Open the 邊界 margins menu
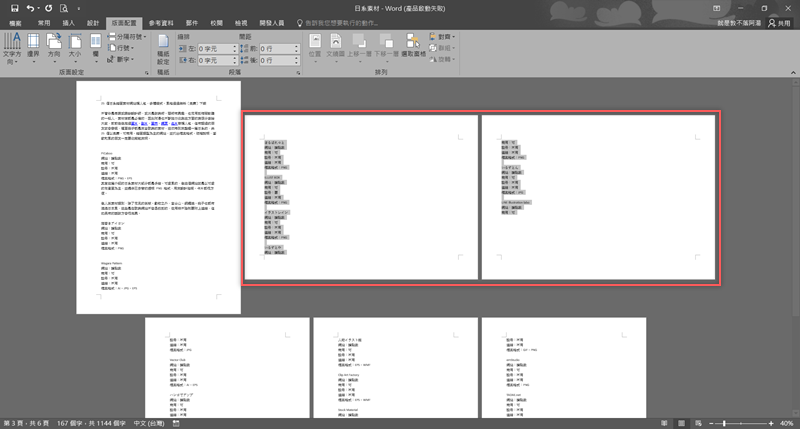 33,48
